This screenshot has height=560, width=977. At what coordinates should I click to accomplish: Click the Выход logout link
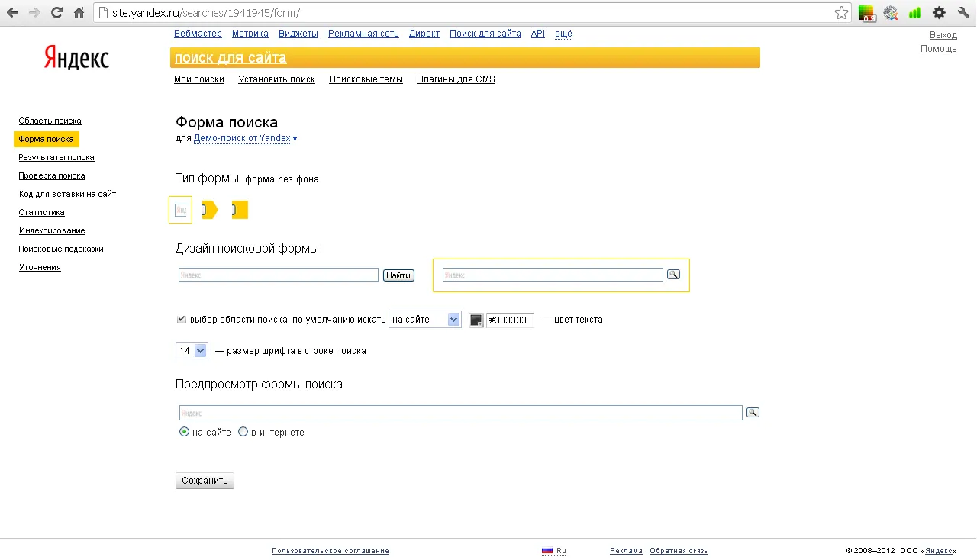coord(943,35)
